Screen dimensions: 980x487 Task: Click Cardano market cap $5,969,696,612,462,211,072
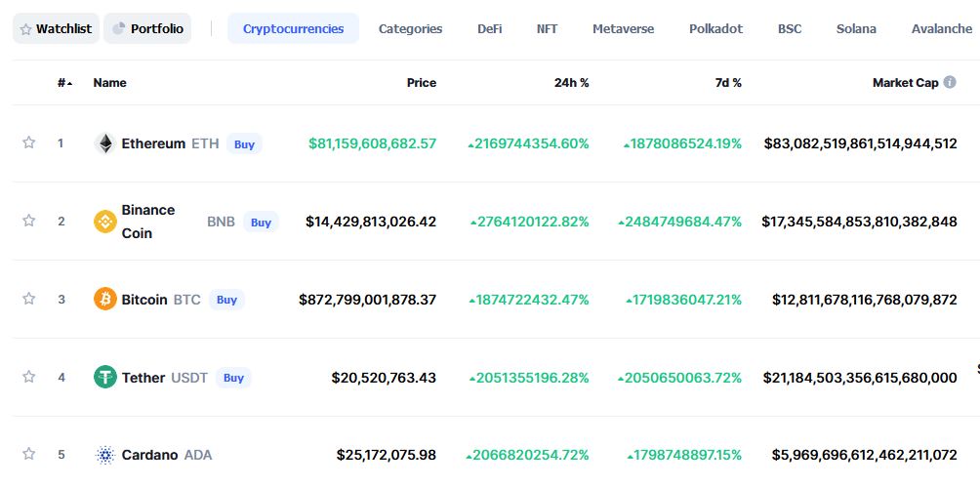click(x=865, y=455)
